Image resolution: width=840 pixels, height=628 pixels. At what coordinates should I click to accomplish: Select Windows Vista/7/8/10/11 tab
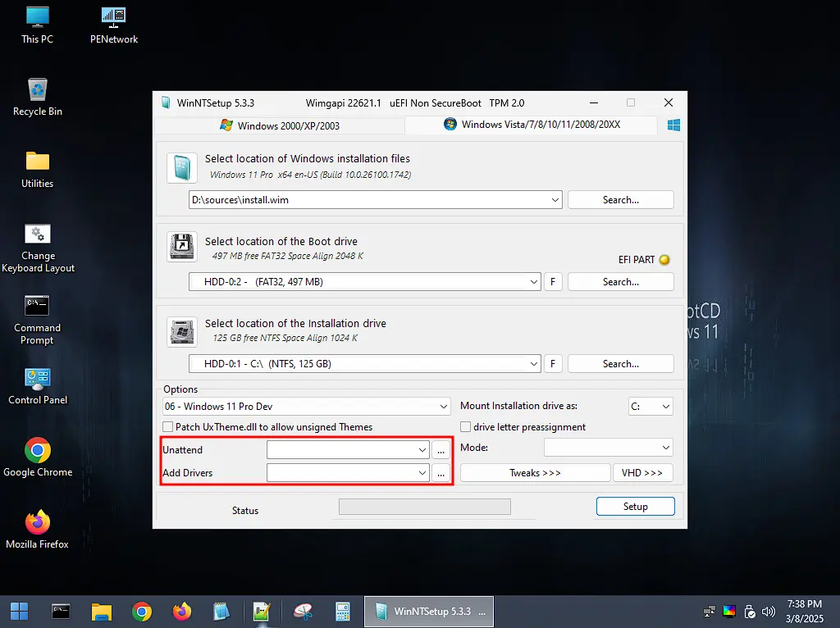(x=531, y=125)
